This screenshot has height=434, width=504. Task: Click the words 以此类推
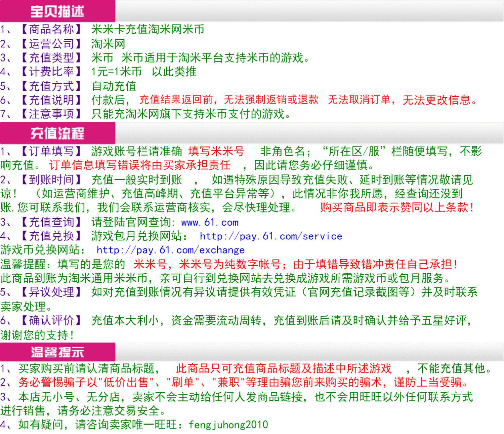click(174, 72)
